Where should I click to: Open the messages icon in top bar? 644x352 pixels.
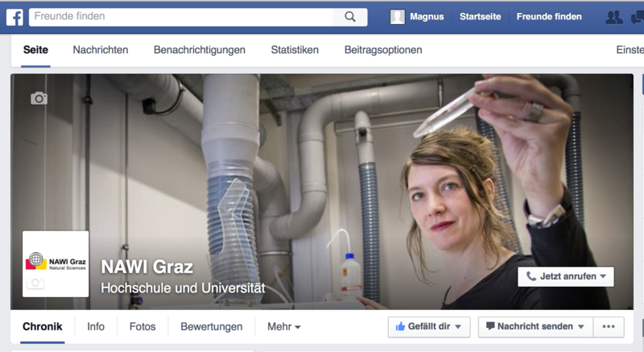click(638, 17)
